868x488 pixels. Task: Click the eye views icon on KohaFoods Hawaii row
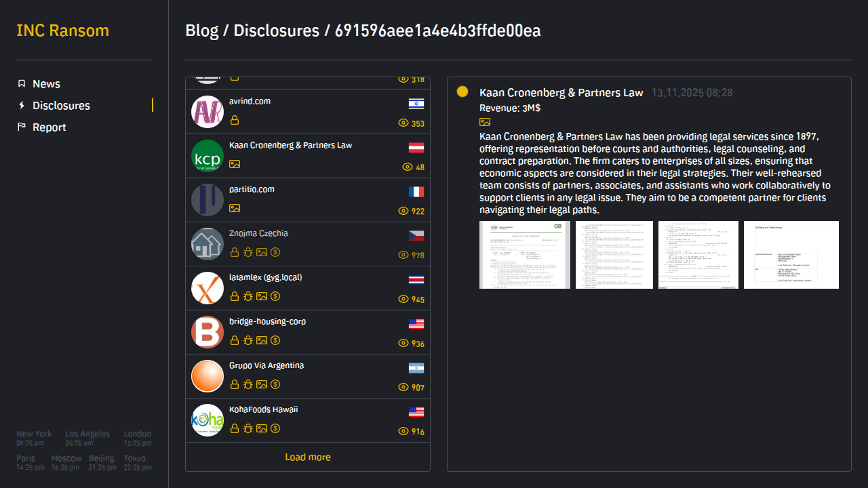(403, 432)
